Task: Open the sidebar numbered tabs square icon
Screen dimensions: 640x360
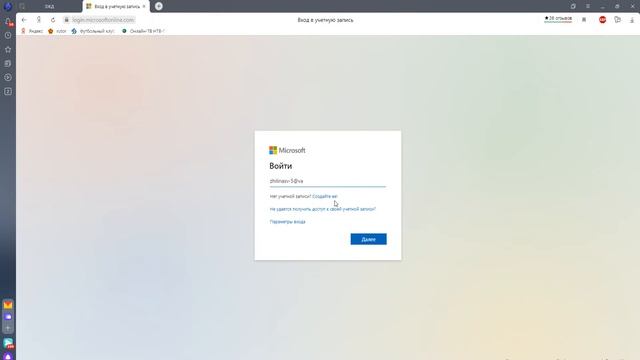Action: tap(8, 91)
